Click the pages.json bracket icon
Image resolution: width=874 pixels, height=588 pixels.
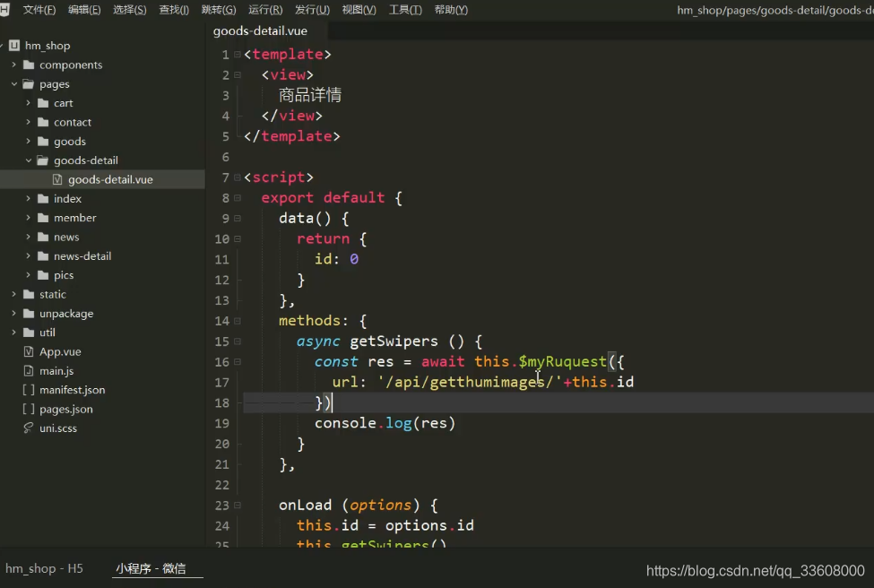(x=29, y=409)
